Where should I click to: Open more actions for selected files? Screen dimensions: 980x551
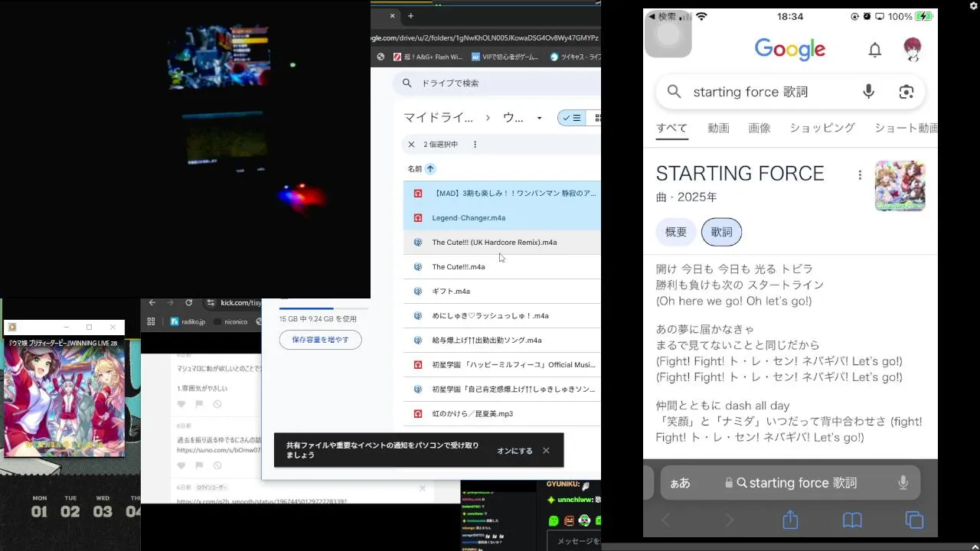(x=475, y=144)
